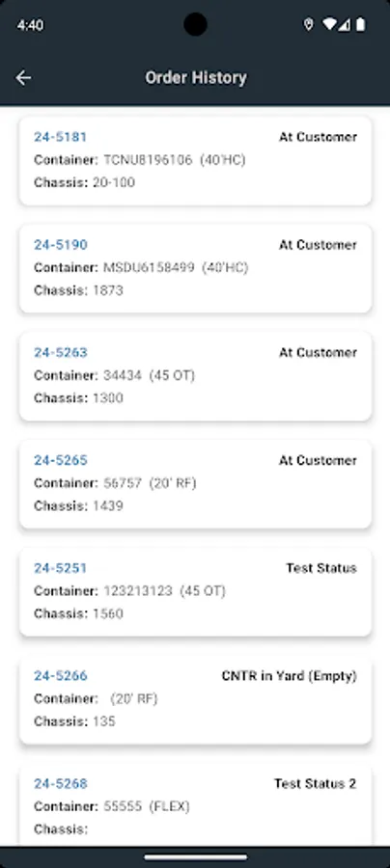Tap the CNTR in Yard (Empty) status

tap(290, 676)
